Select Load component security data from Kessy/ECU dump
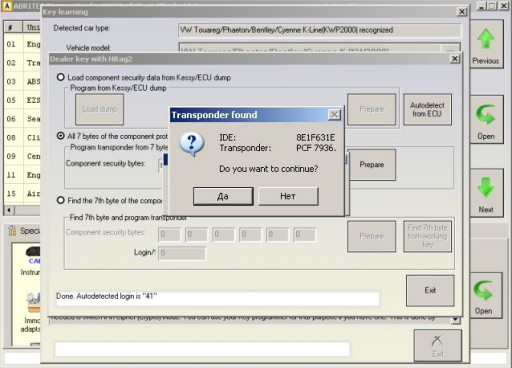Viewport: 512px width, 368px height. 60,77
